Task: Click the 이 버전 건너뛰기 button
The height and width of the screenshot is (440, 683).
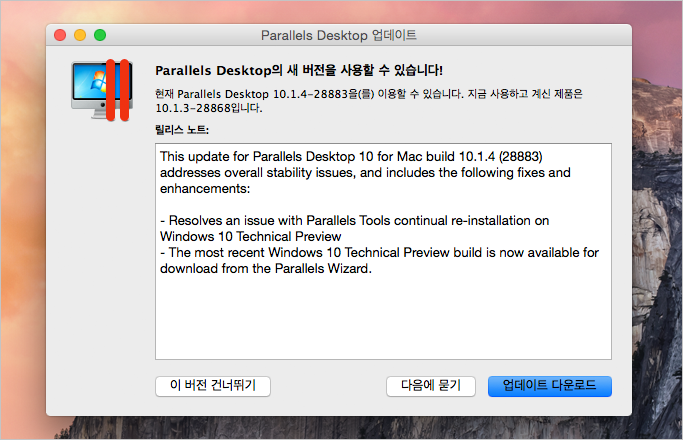Action: (x=213, y=386)
